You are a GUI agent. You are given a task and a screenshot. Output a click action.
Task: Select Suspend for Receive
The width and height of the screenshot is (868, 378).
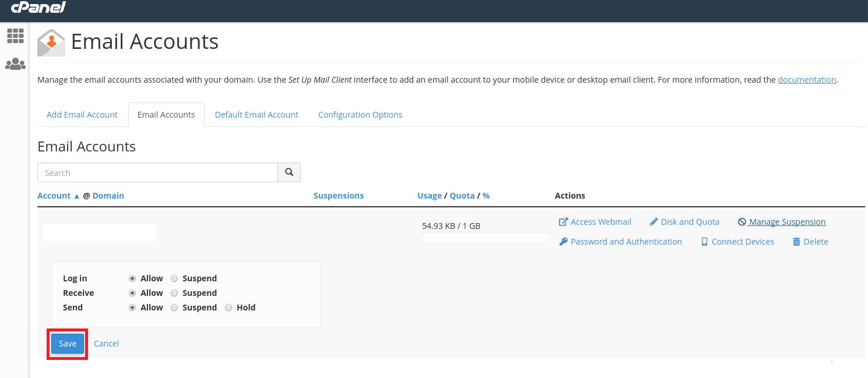(174, 293)
